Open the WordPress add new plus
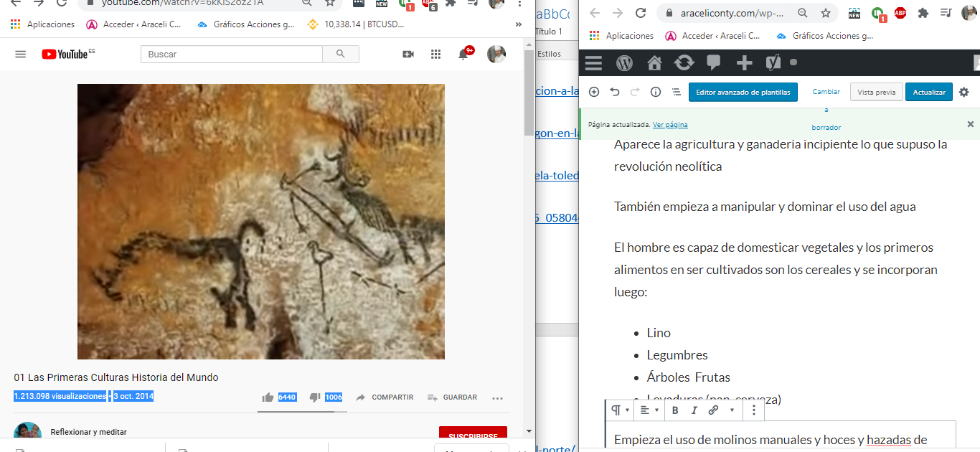The width and height of the screenshot is (980, 452). click(744, 63)
